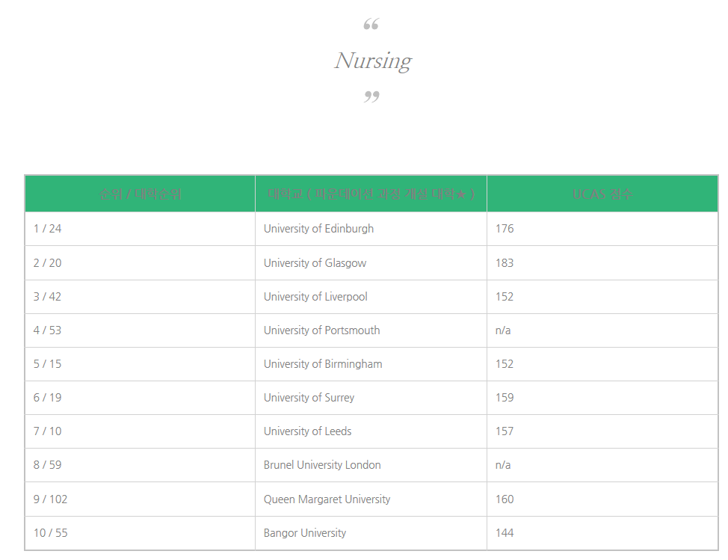This screenshot has width=728, height=560.
Task: Select University of Glasgow cell
Action: tap(371, 263)
